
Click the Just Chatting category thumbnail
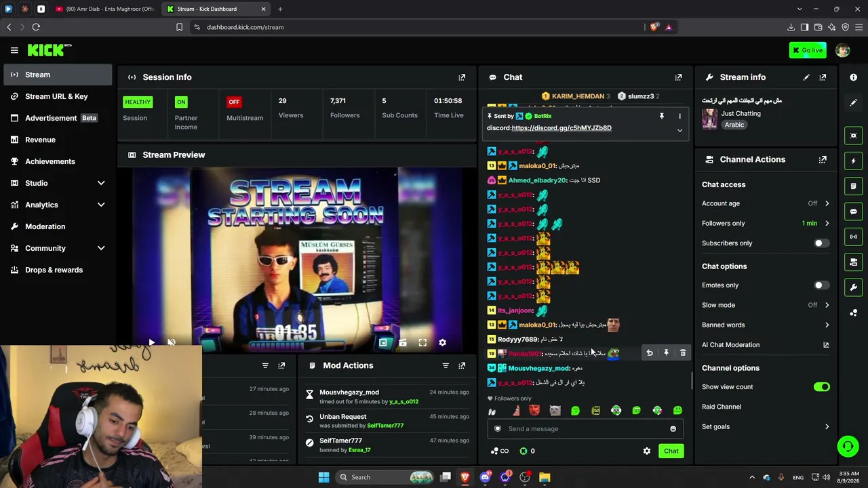(709, 119)
